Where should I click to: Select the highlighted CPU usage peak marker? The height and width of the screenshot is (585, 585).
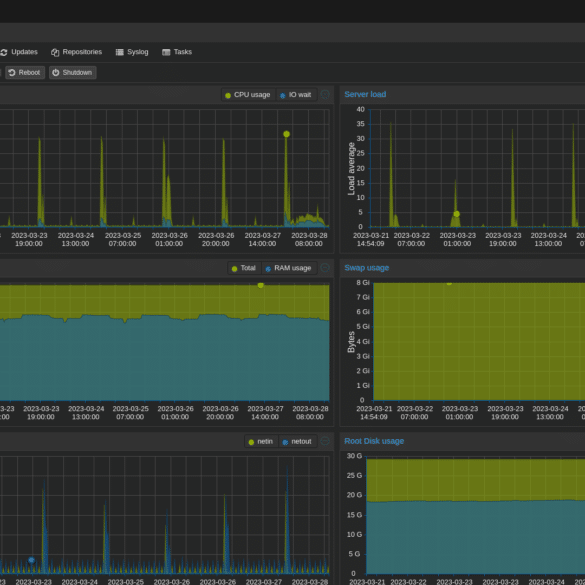[x=286, y=134]
